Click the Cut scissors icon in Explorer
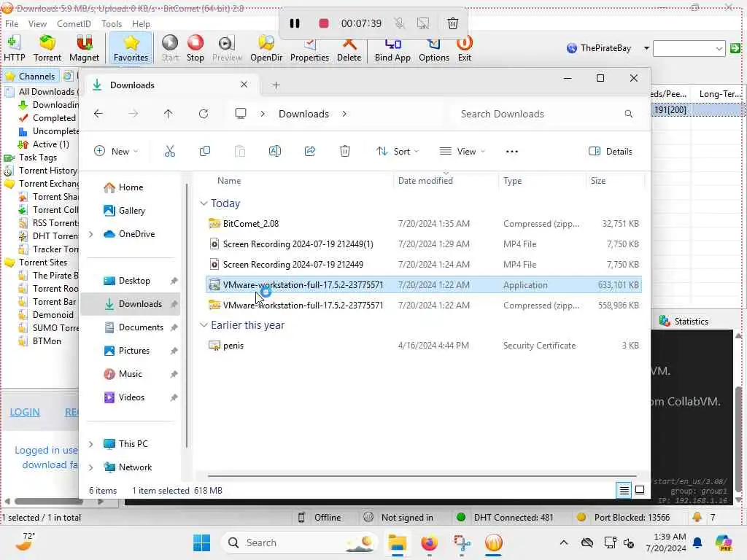 tap(169, 152)
